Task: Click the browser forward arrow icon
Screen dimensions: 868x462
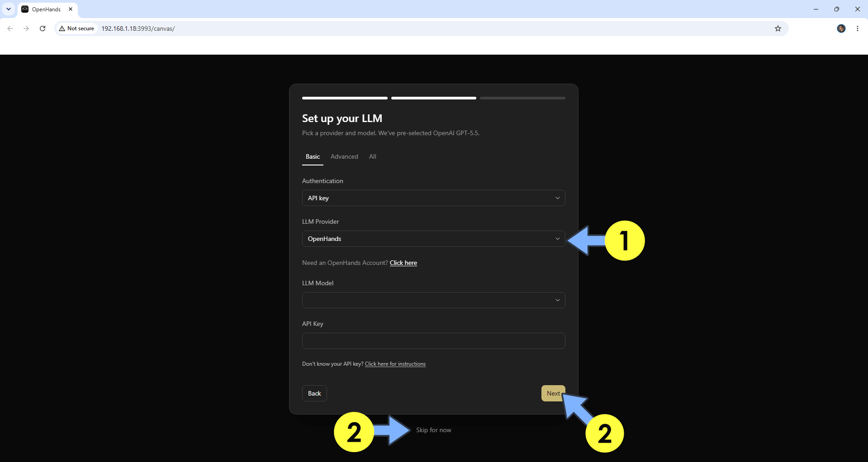Action: (x=26, y=28)
